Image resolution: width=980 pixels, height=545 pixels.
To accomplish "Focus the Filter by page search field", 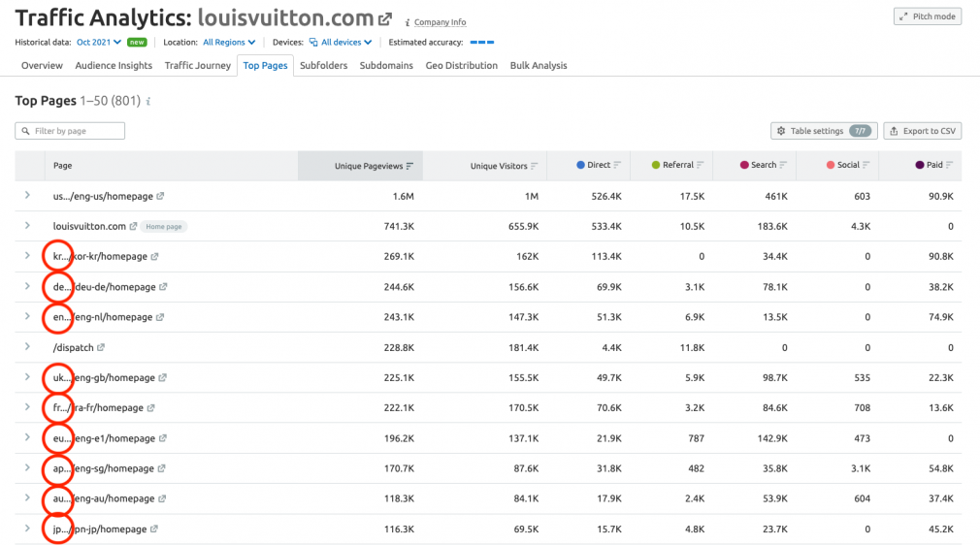I will (70, 131).
